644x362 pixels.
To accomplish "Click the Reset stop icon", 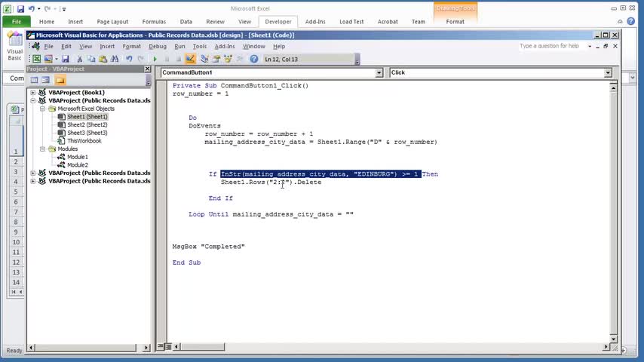I will (178, 59).
